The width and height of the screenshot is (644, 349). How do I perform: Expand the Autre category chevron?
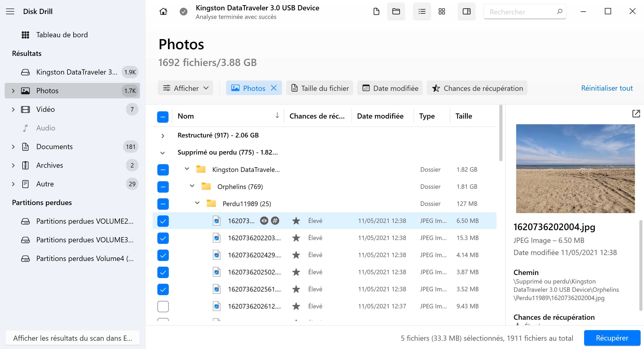pyautogui.click(x=13, y=184)
